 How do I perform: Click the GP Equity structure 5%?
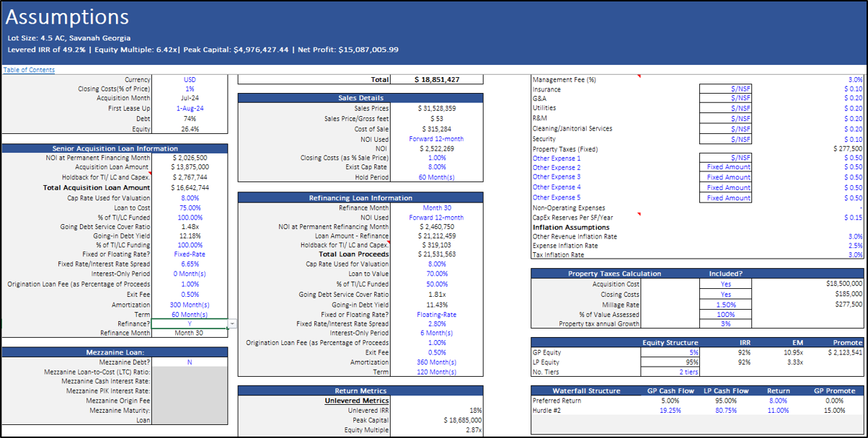tap(670, 352)
